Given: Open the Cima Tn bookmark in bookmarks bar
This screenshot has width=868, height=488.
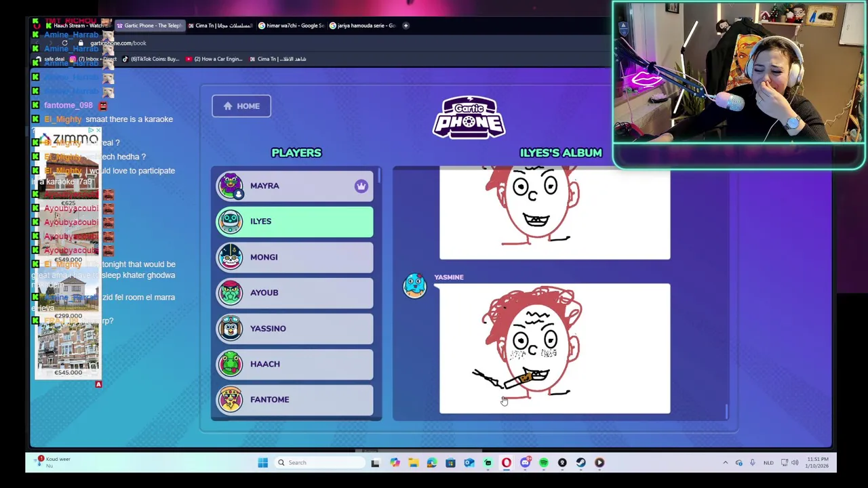Looking at the screenshot, I should [x=278, y=59].
